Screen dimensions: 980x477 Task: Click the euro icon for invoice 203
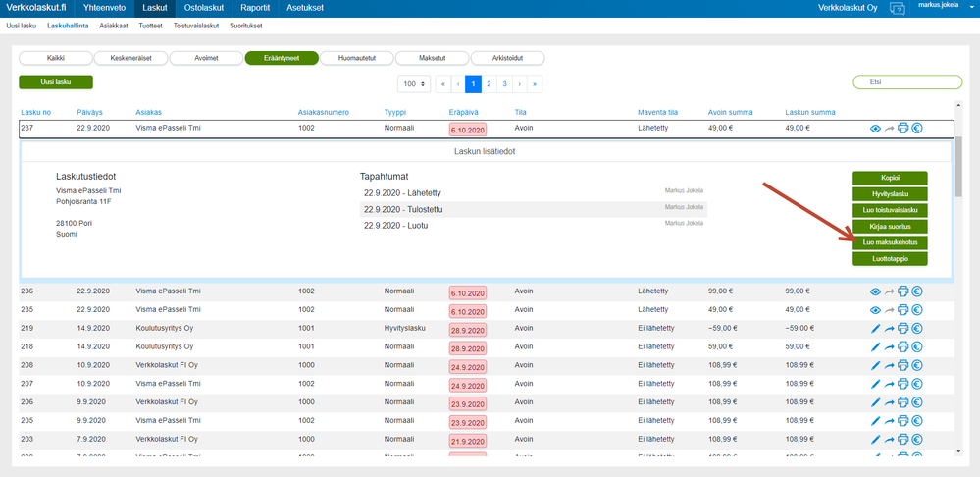(x=917, y=440)
